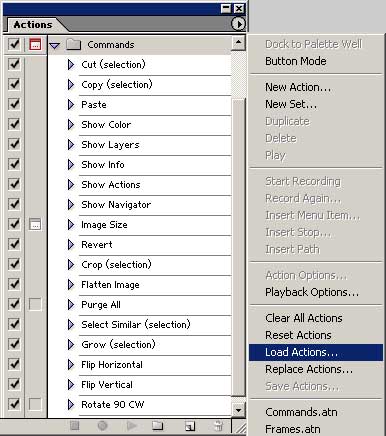Toggle dialog icon beside Image Size
This screenshot has height=436, width=386.
pyautogui.click(x=35, y=224)
